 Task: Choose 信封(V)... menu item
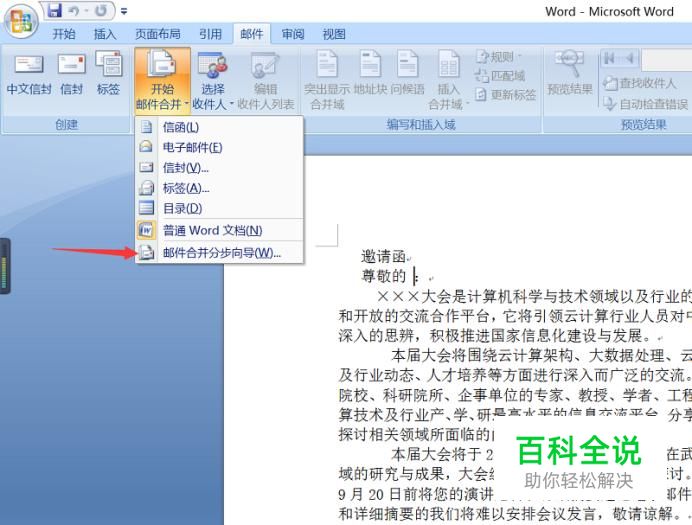tap(219, 168)
